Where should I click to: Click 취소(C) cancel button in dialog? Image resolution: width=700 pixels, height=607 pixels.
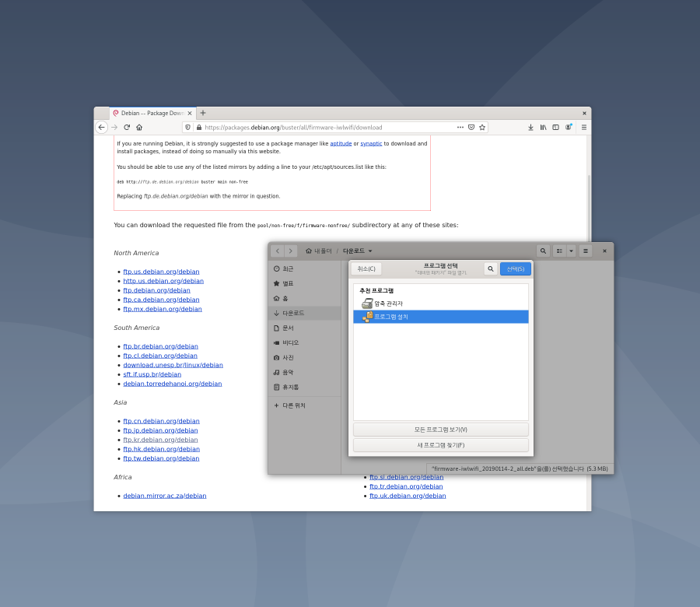point(366,269)
